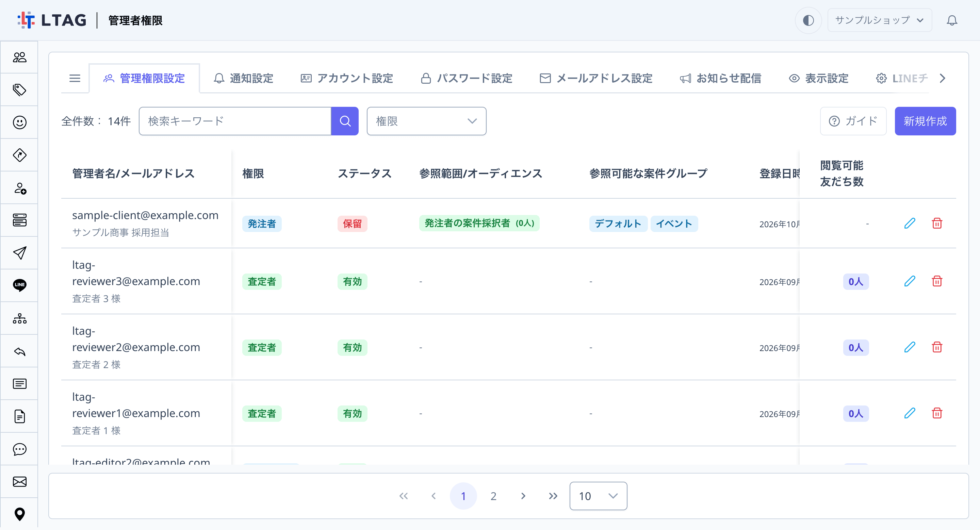This screenshot has width=980, height=530.
Task: Open the chat bubble sidebar icon
Action: click(x=19, y=449)
